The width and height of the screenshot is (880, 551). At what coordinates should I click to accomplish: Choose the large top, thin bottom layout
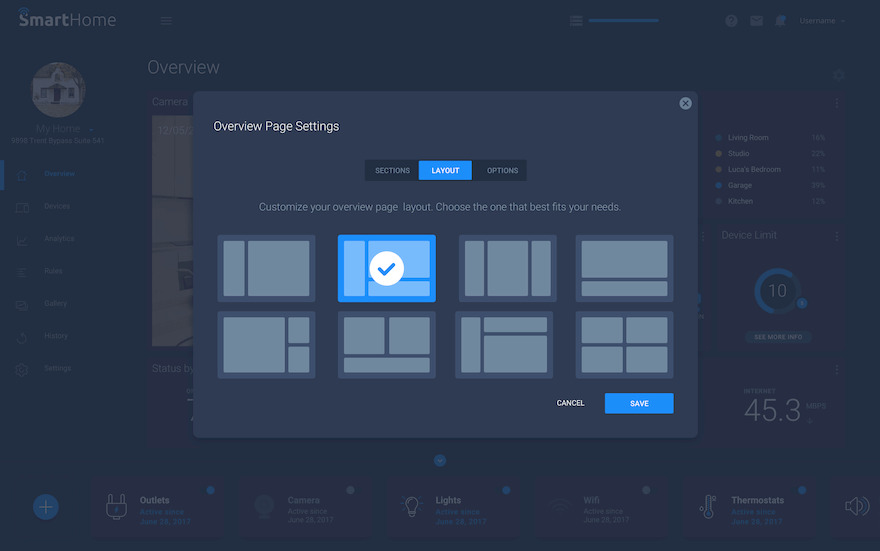pos(624,268)
